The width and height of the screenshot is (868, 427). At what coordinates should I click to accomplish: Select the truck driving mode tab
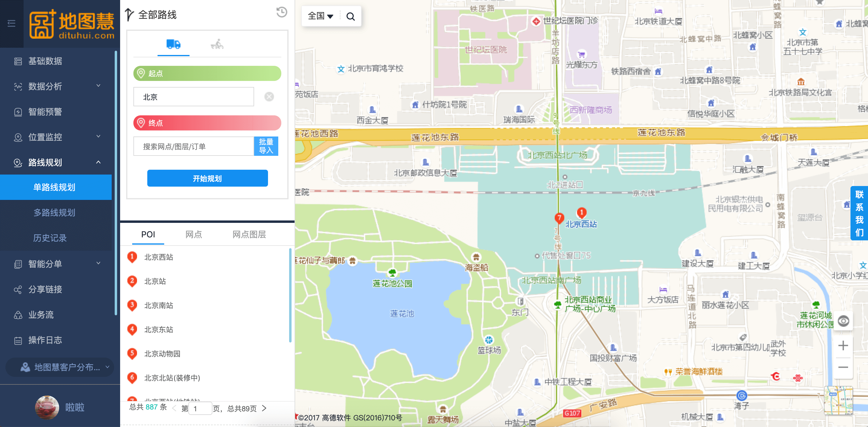[x=173, y=44]
